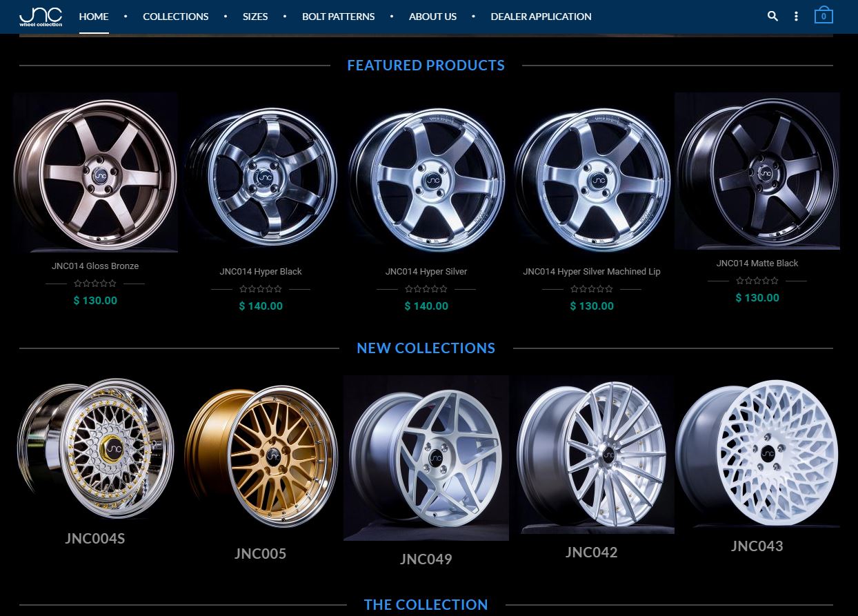Viewport: 858px width, 616px height.
Task: Click the JNC004S chrome mesh wheel image
Action: [95, 448]
